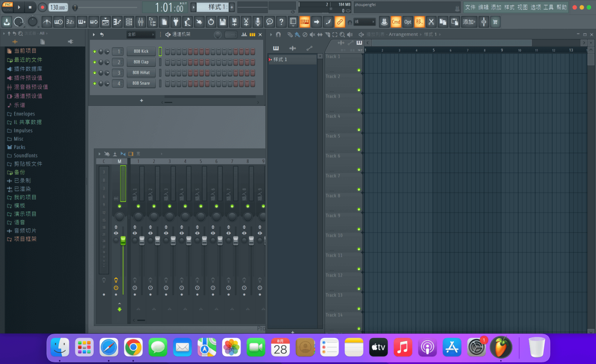Viewport: 596px width, 364px height.
Task: Open the 工具 menu
Action: tap(548, 7)
